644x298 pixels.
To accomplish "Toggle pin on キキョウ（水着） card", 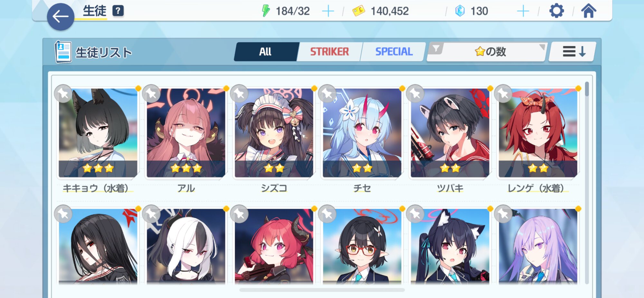I will tap(63, 94).
